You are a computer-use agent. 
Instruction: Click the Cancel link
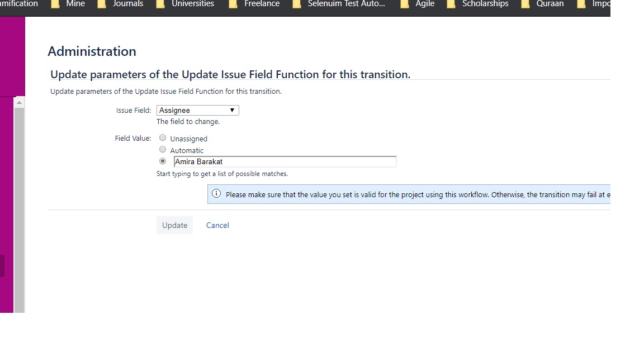click(x=217, y=225)
